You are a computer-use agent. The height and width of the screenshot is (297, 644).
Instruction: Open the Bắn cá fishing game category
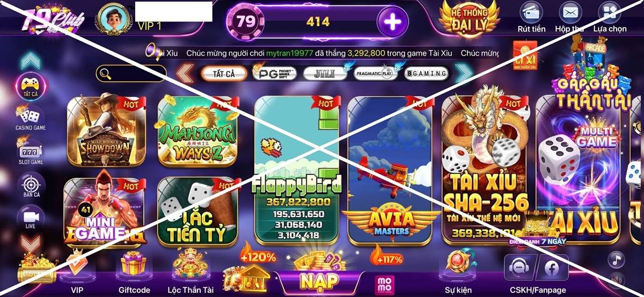[30, 185]
